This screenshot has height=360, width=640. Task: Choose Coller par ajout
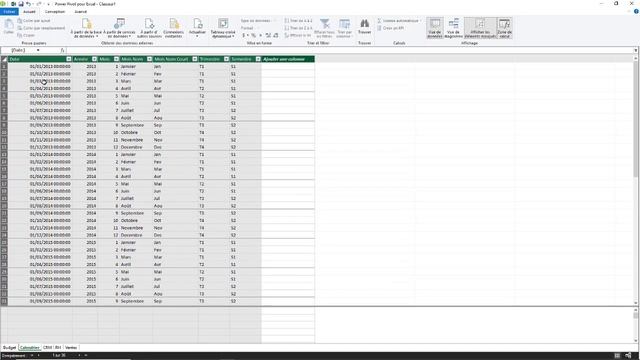[x=34, y=21]
